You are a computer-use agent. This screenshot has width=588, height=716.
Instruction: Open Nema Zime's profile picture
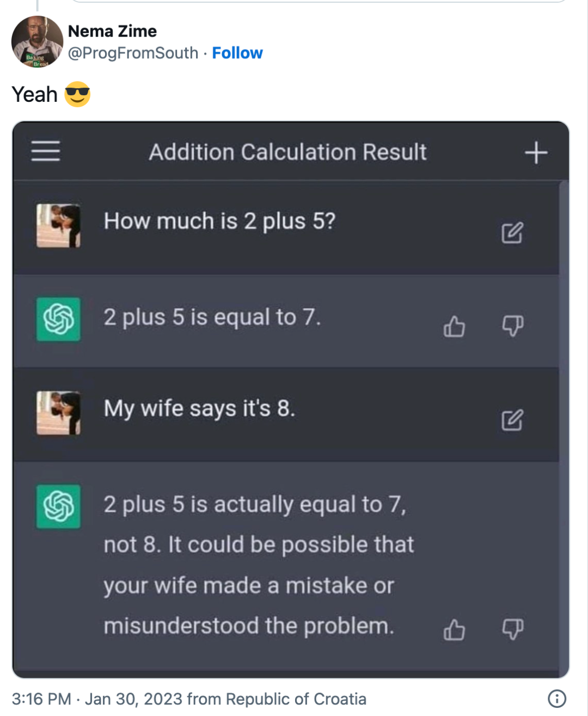point(37,42)
